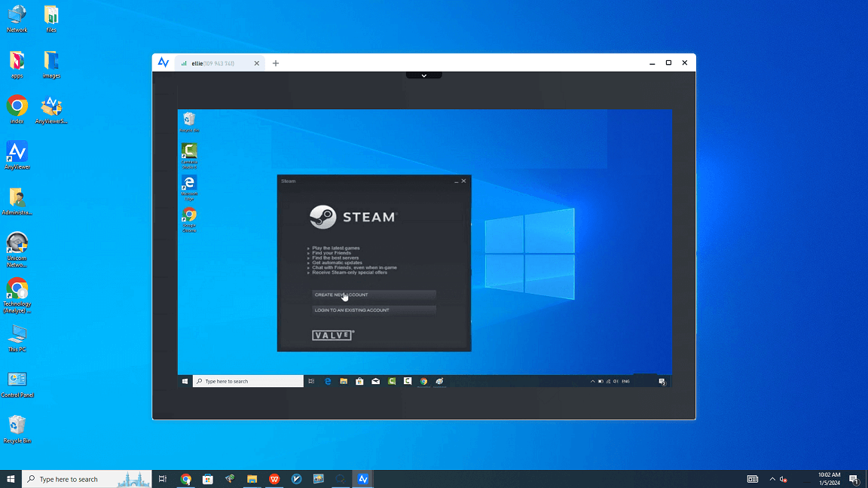Open File Explorer in the remote taskbar

click(344, 382)
